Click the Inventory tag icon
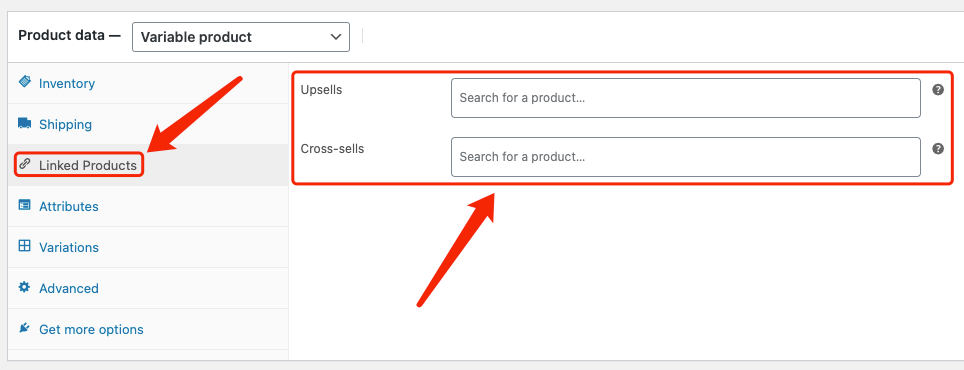 pyautogui.click(x=25, y=82)
